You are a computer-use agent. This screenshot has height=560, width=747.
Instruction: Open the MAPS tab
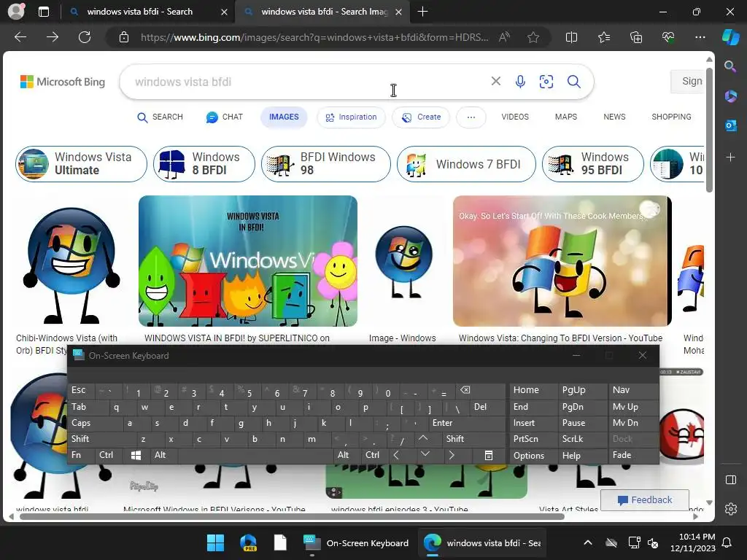pos(566,117)
